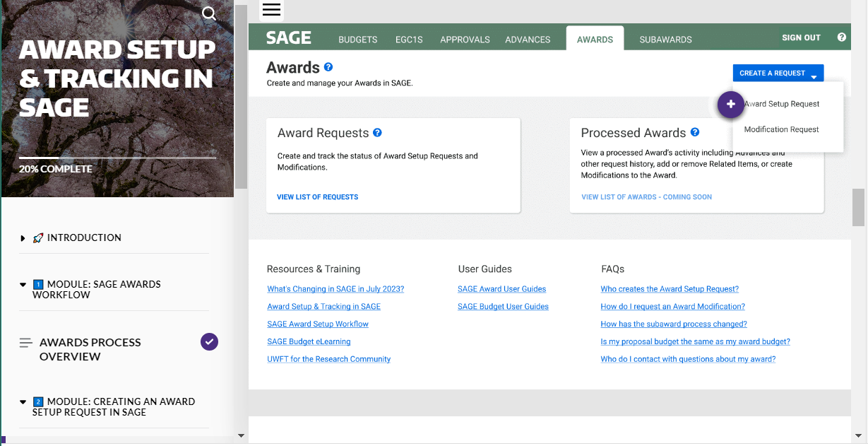The image size is (868, 446).
Task: Click the Awards Process Overview completed checkmark
Action: click(x=209, y=342)
